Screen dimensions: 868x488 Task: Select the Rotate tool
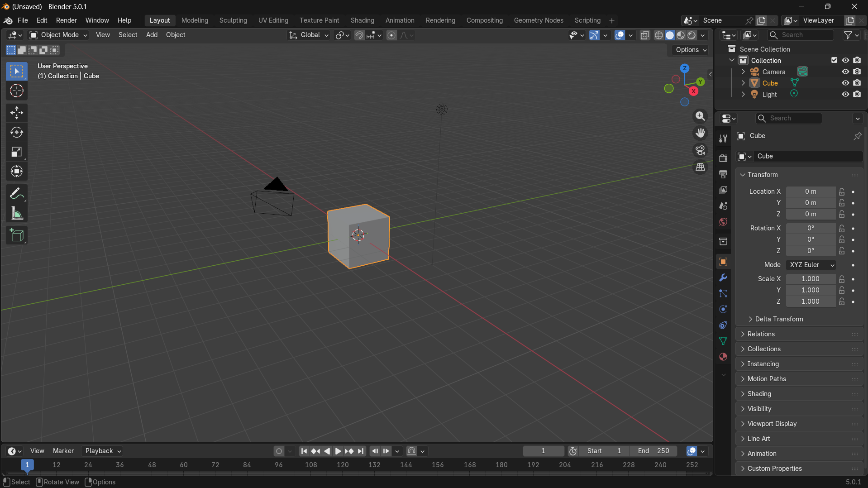point(16,133)
